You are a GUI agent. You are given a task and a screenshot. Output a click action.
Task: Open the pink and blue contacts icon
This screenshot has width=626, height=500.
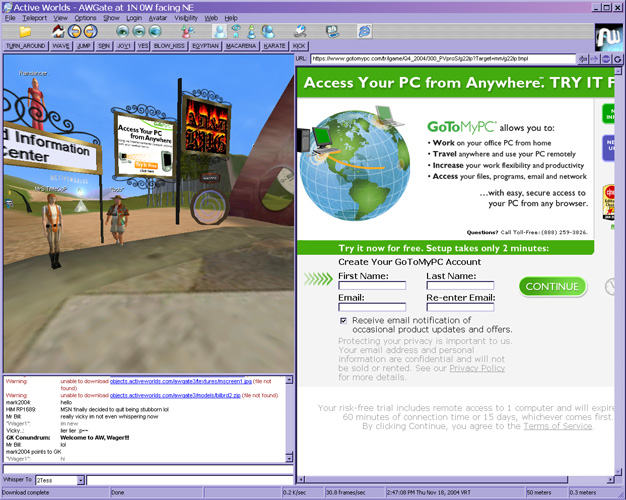tap(187, 31)
